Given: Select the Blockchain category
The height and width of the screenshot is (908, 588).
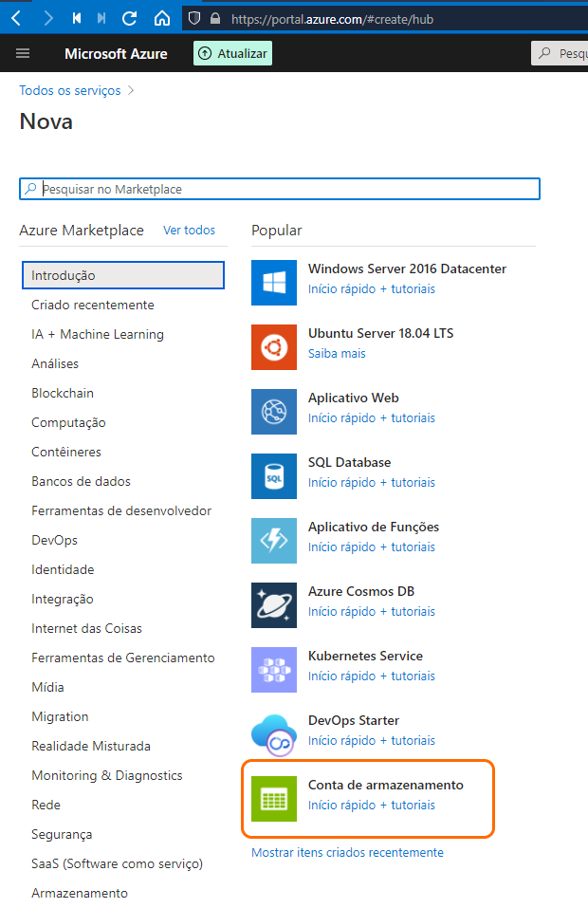Looking at the screenshot, I should pos(63,393).
